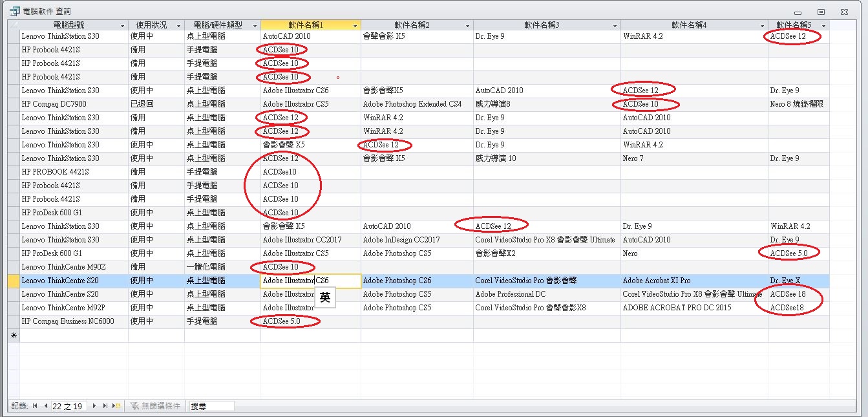Viewport: 868px width, 417px height.
Task: Select the Nero 7 cell
Action: [x=695, y=158]
